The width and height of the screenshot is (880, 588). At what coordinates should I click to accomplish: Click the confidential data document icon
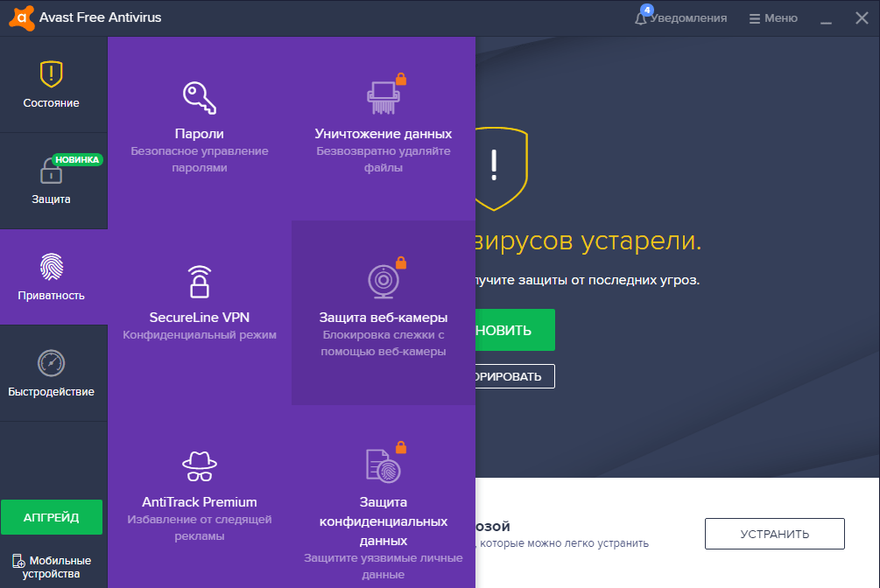[x=384, y=465]
